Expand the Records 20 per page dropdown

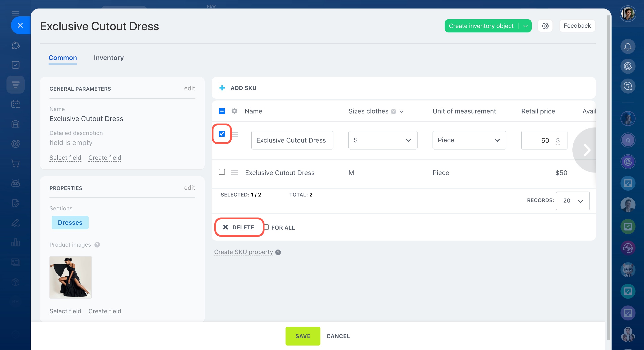click(x=572, y=201)
